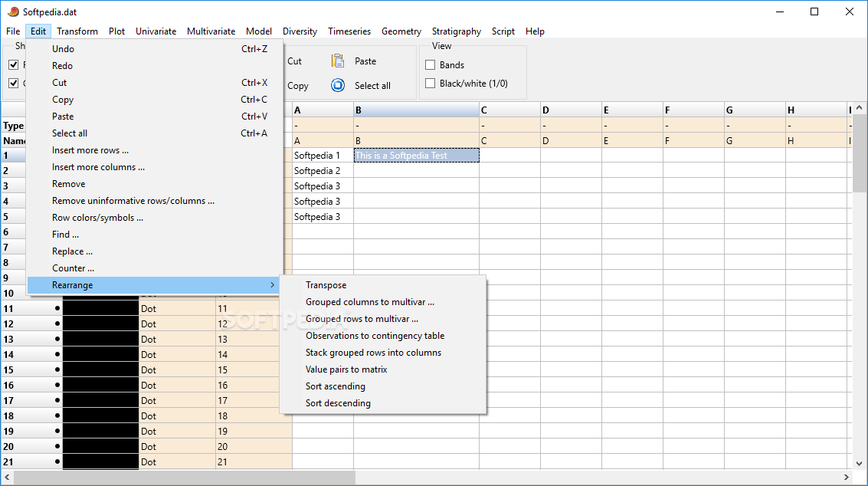Toggle the Black/white (1/0) checkbox
Image resolution: width=868 pixels, height=486 pixels.
tap(430, 83)
